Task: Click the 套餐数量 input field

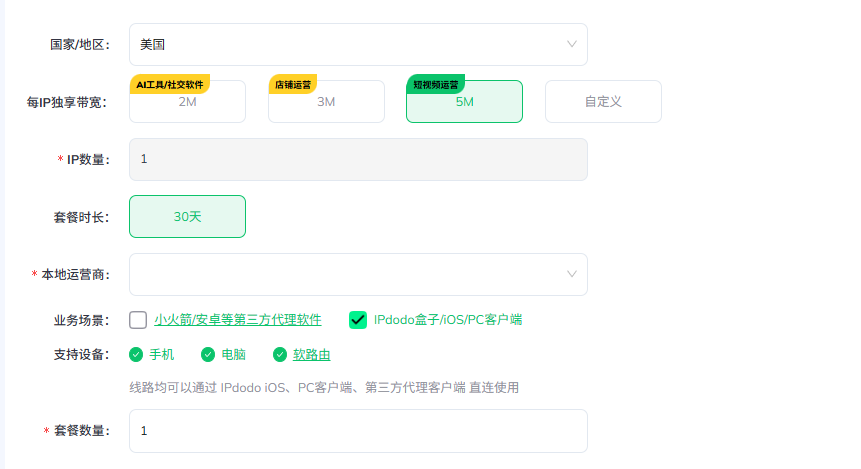Action: tap(358, 431)
